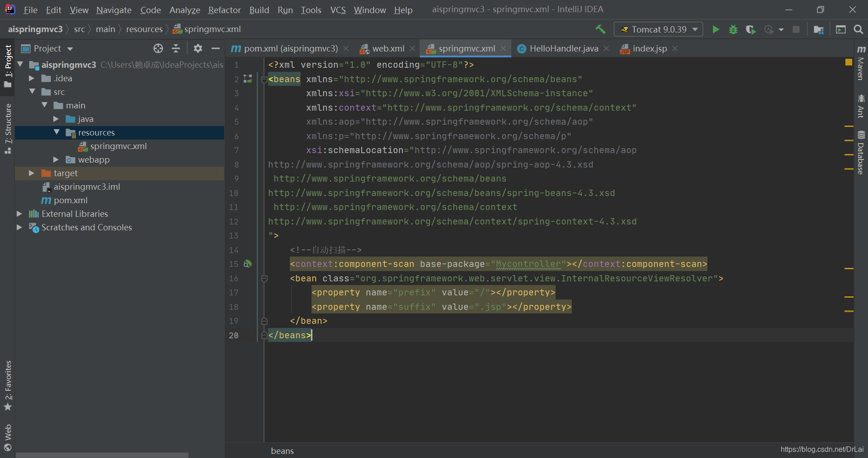Image resolution: width=868 pixels, height=458 pixels.
Task: Click the resources breadcrumb
Action: click(144, 29)
